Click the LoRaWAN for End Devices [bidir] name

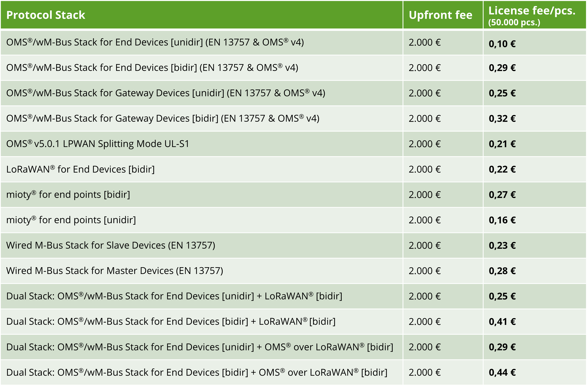[x=80, y=169]
